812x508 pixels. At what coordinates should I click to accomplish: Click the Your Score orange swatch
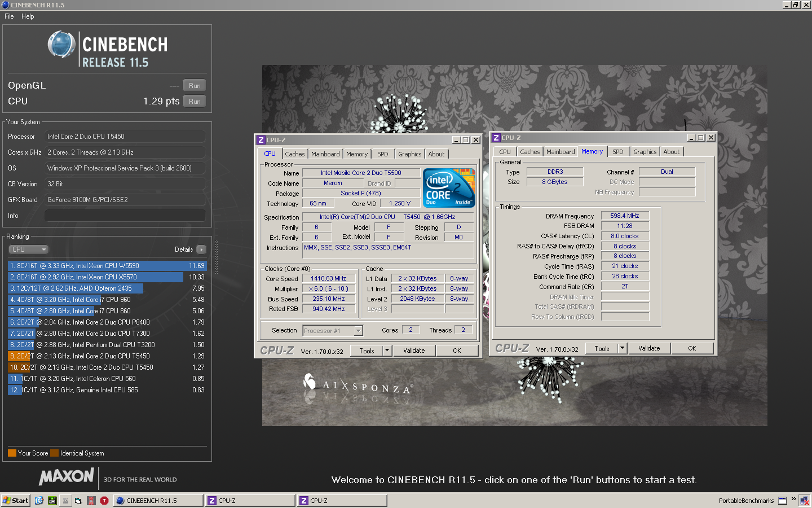point(12,453)
